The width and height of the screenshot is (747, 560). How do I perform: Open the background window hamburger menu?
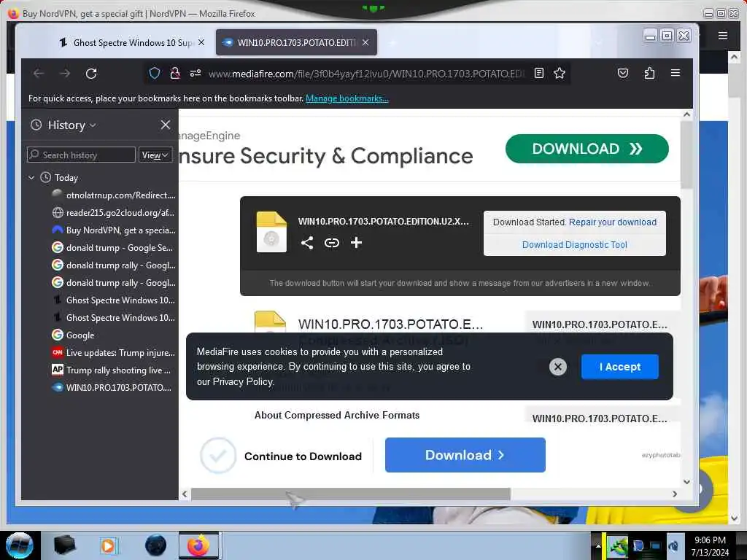pos(723,35)
